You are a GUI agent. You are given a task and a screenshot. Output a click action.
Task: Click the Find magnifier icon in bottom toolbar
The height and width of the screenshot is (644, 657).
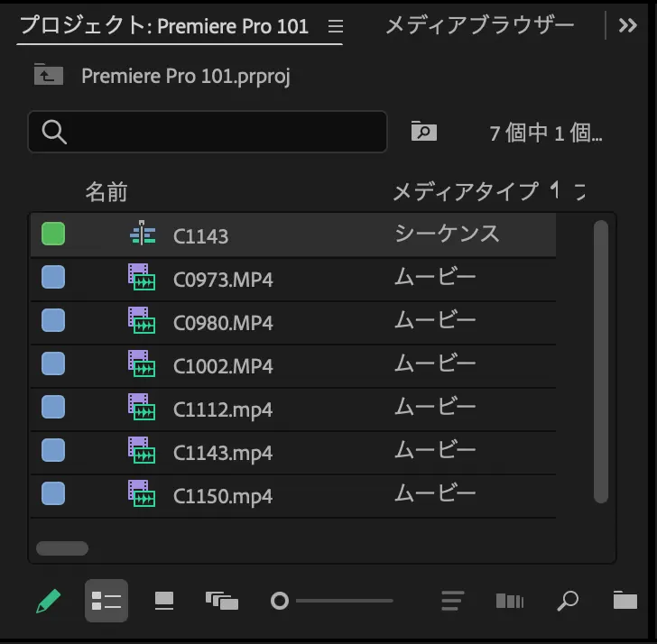pyautogui.click(x=568, y=601)
